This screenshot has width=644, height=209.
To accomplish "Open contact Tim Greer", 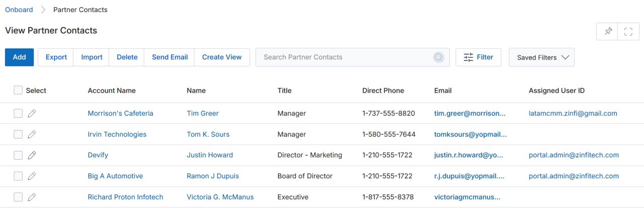I will pos(202,113).
